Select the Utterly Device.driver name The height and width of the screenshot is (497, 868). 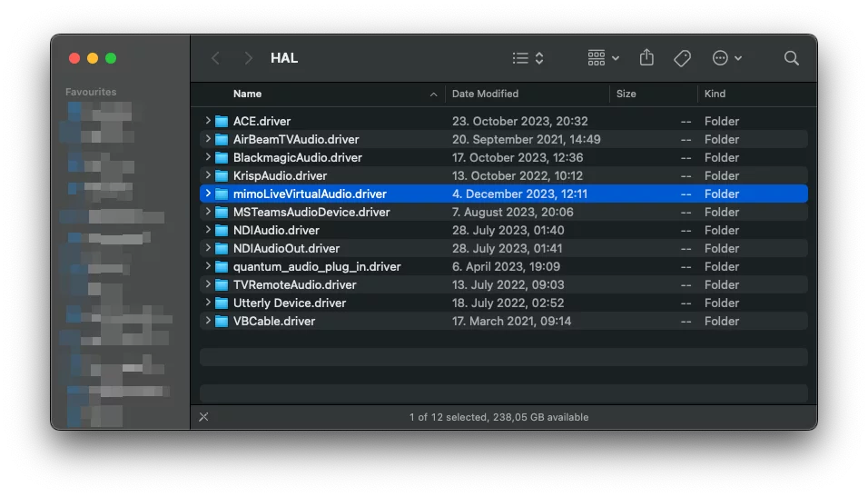290,303
